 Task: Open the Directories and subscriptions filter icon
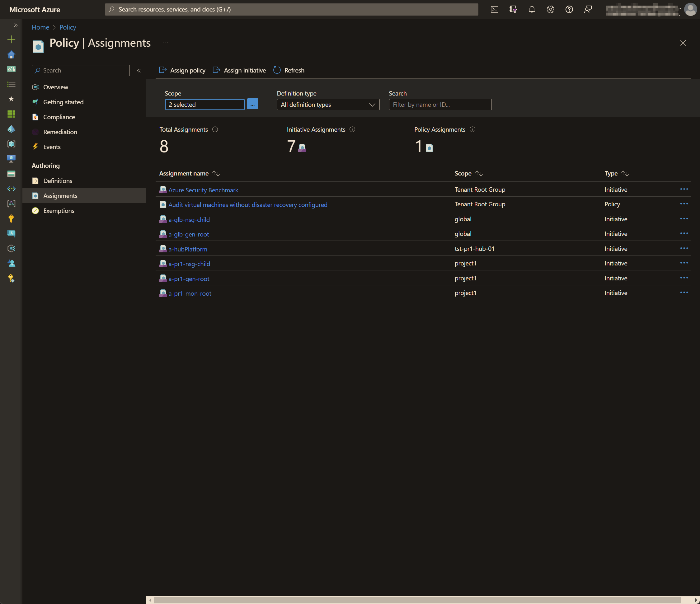click(513, 9)
